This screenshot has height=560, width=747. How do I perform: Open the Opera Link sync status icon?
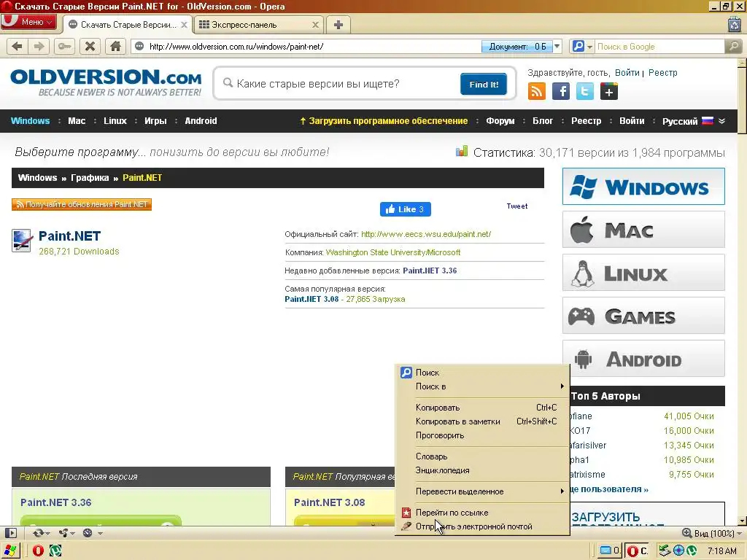click(x=39, y=533)
